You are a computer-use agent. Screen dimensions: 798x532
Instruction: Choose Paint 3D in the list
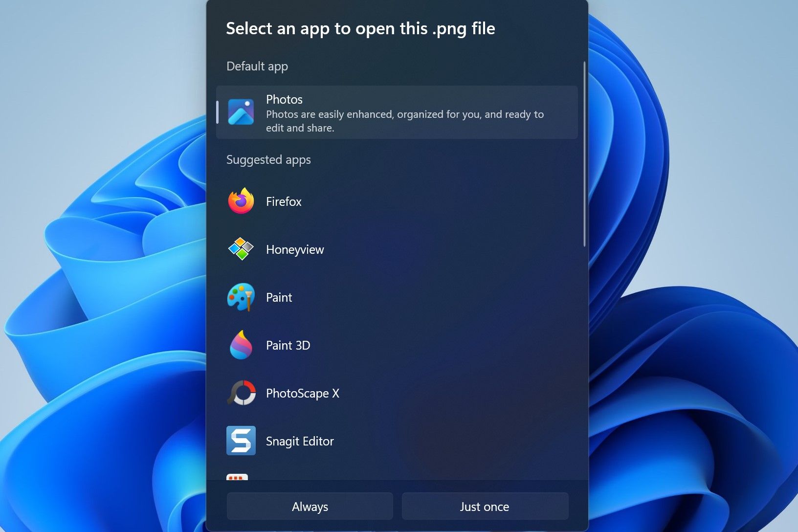[x=397, y=345]
